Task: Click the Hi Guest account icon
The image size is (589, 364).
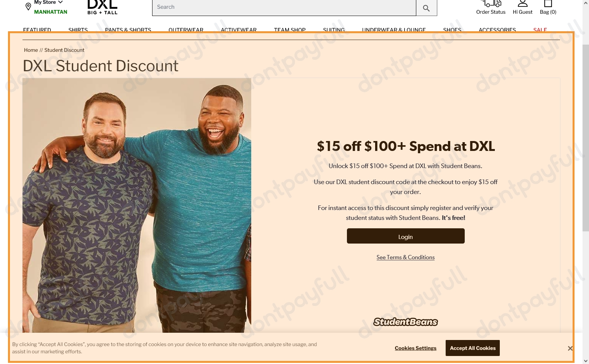Action: click(x=523, y=3)
